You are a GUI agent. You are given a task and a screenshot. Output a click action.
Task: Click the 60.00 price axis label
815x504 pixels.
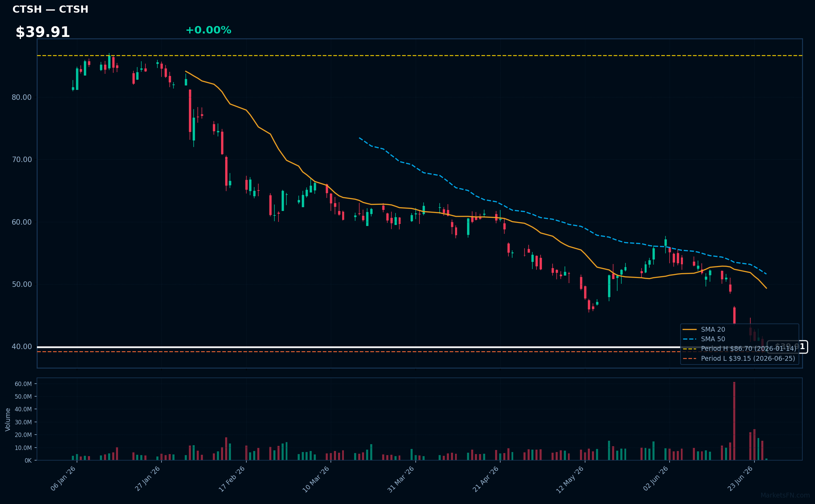[22, 222]
